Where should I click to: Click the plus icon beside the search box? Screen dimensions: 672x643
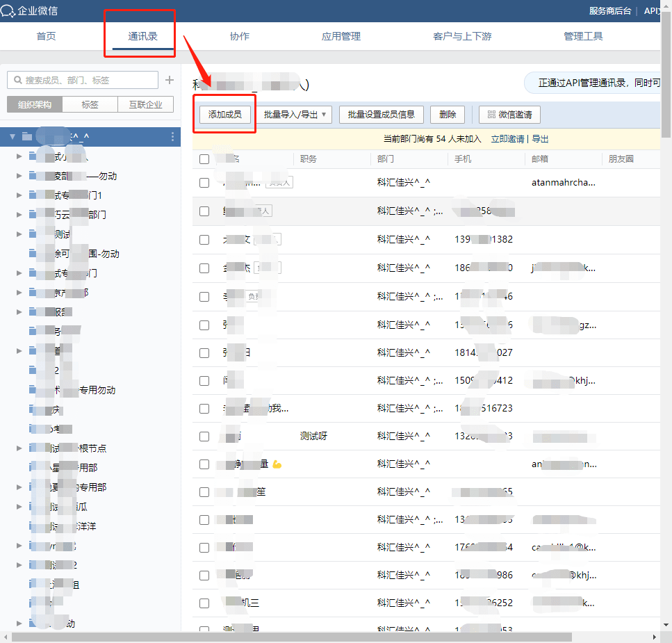[169, 81]
